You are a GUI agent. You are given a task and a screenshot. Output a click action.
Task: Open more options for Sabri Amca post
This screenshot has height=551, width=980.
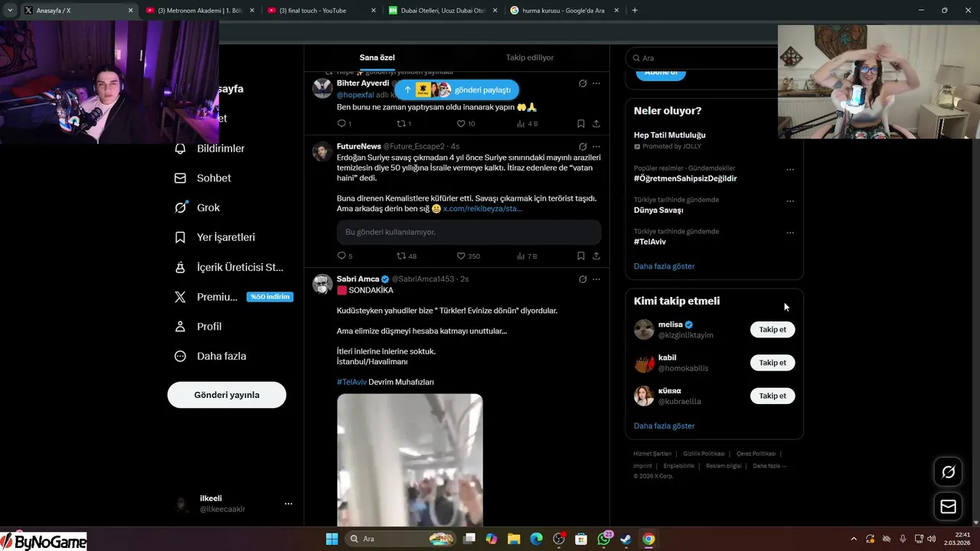596,279
